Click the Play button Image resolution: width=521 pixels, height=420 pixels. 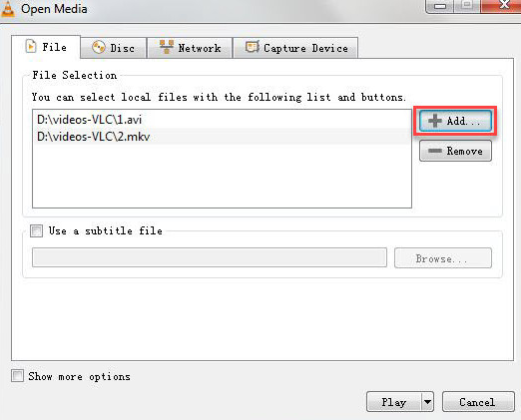click(394, 402)
